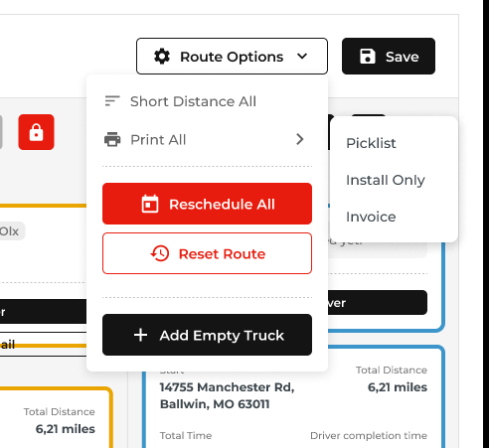Image resolution: width=489 pixels, height=448 pixels.
Task: Expand Print All submenu arrow
Action: point(300,139)
